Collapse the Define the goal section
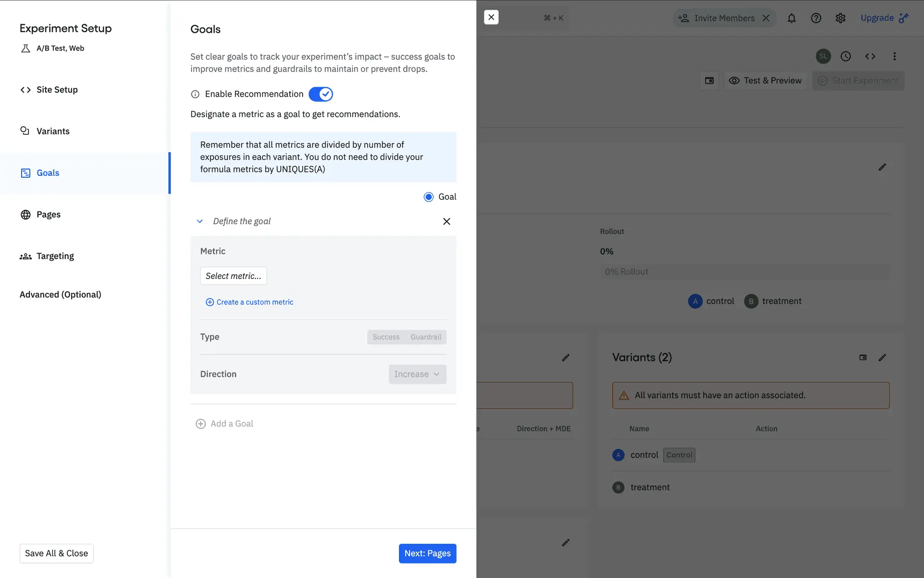 pyautogui.click(x=200, y=221)
